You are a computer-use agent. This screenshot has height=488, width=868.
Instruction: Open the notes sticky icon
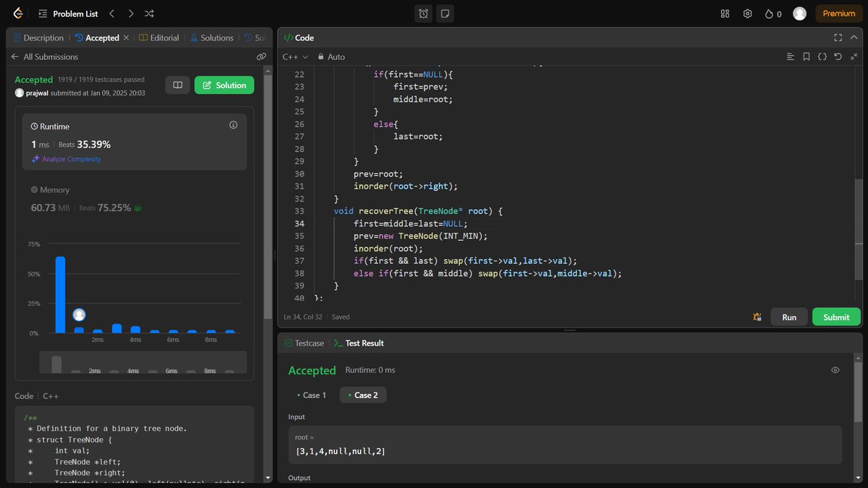pyautogui.click(x=446, y=13)
